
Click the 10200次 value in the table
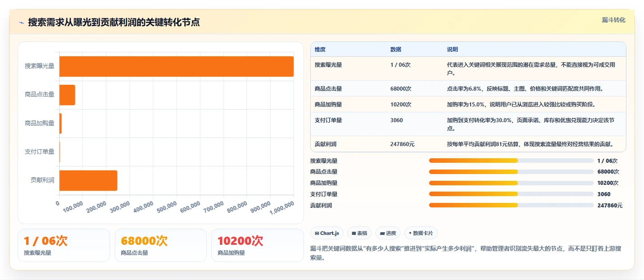401,104
